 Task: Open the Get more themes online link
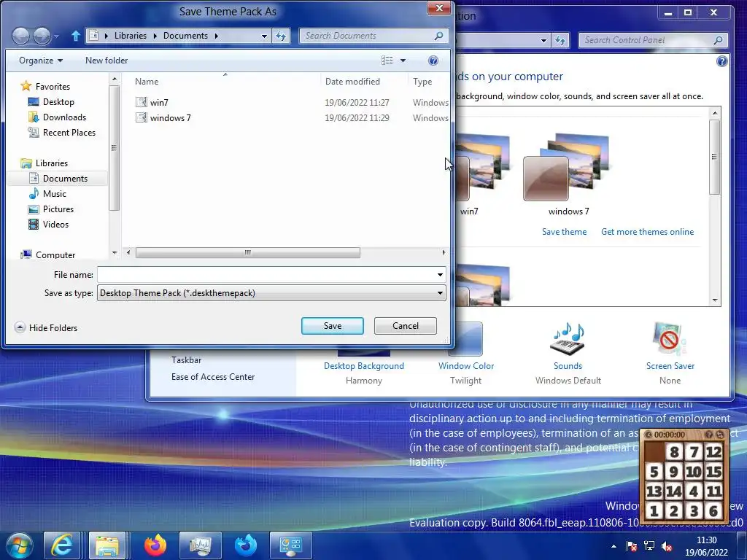tap(648, 232)
